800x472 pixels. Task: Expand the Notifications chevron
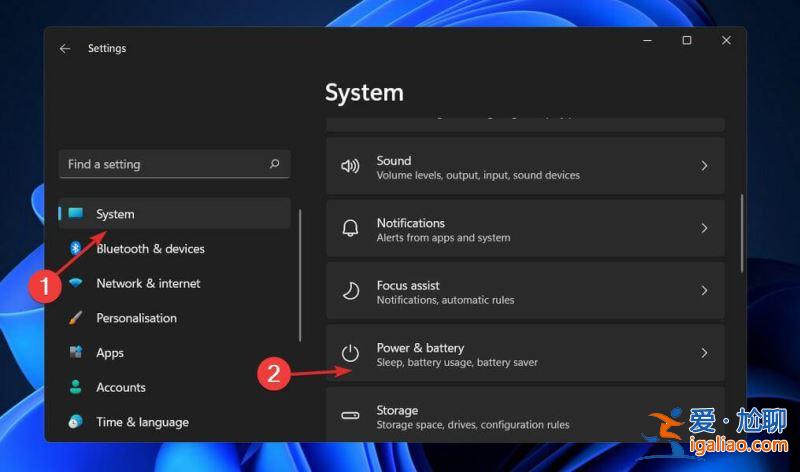704,228
